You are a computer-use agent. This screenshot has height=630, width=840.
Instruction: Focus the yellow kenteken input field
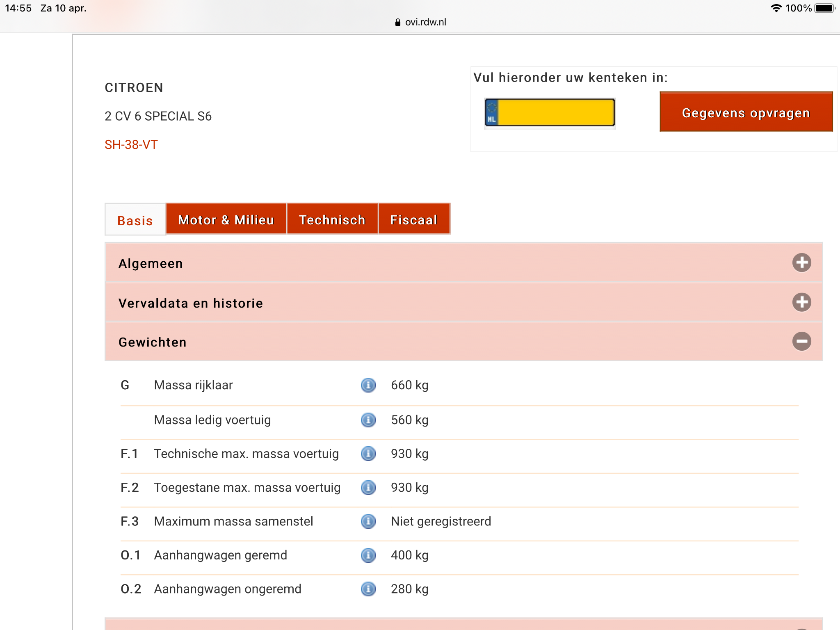[550, 112]
